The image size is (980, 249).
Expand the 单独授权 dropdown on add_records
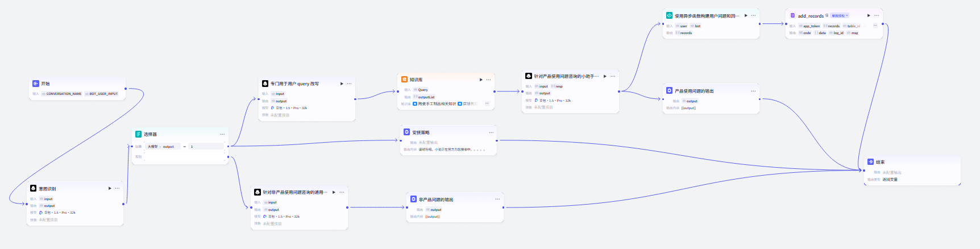click(x=840, y=16)
